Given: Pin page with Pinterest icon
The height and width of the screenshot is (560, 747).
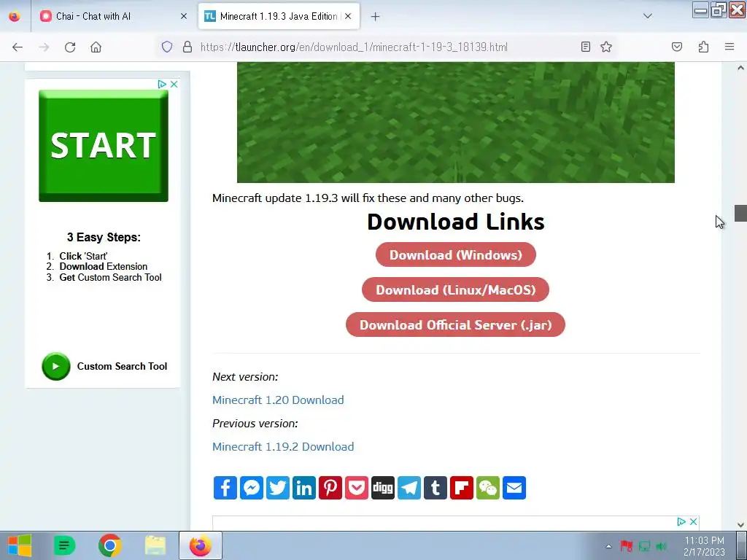Looking at the screenshot, I should (330, 488).
